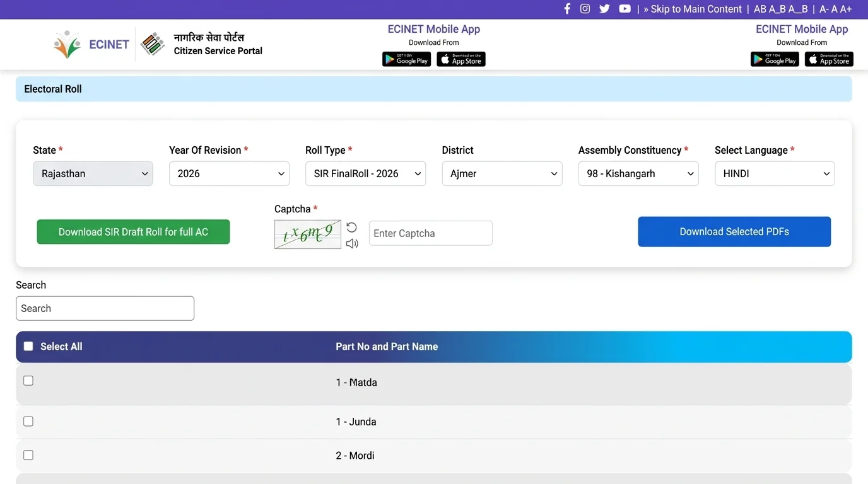868x484 pixels.
Task: Focus the Search box above the table
Action: point(105,308)
